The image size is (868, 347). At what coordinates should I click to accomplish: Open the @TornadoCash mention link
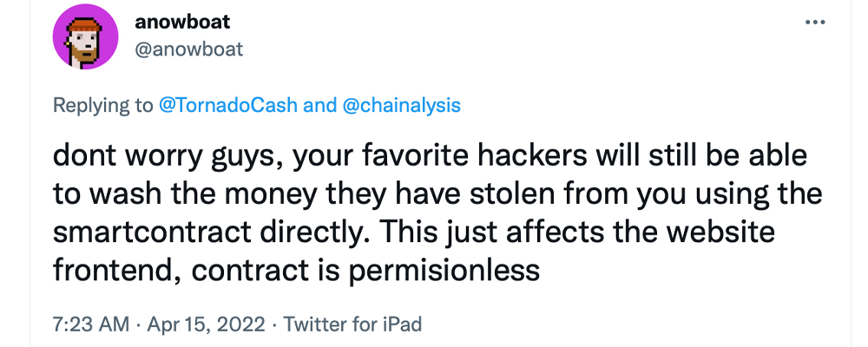[228, 105]
